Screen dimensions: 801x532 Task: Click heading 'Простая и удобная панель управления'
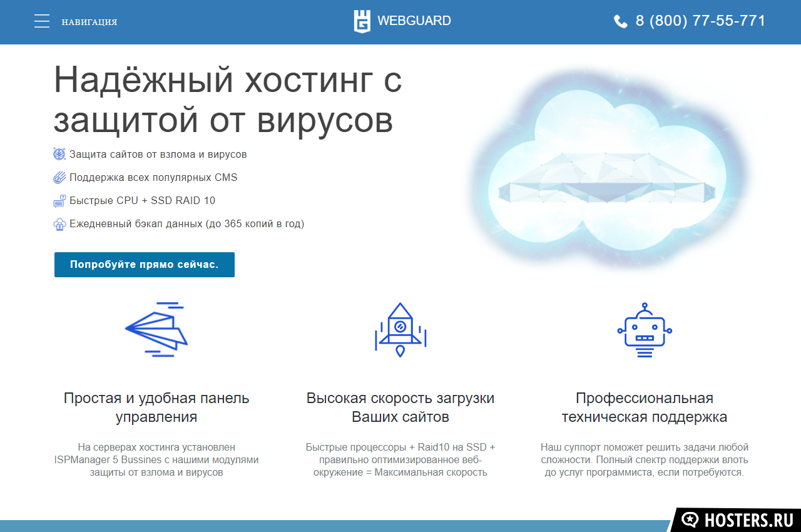156,407
